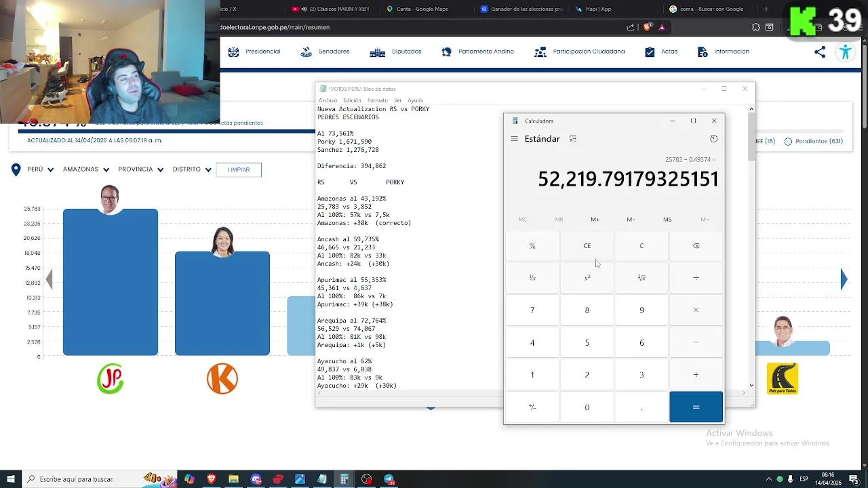Switch to Clásicos RAKIN Y KEN browser tab
This screenshot has width=868, height=488.
pos(330,9)
